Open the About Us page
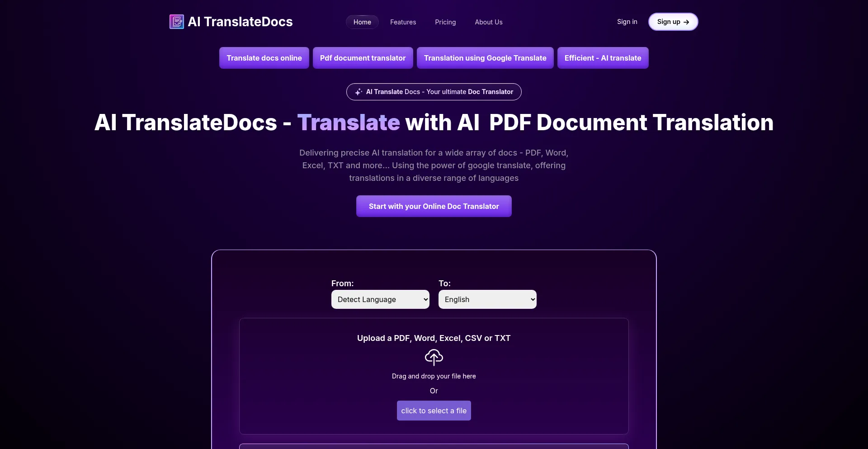 (x=488, y=22)
